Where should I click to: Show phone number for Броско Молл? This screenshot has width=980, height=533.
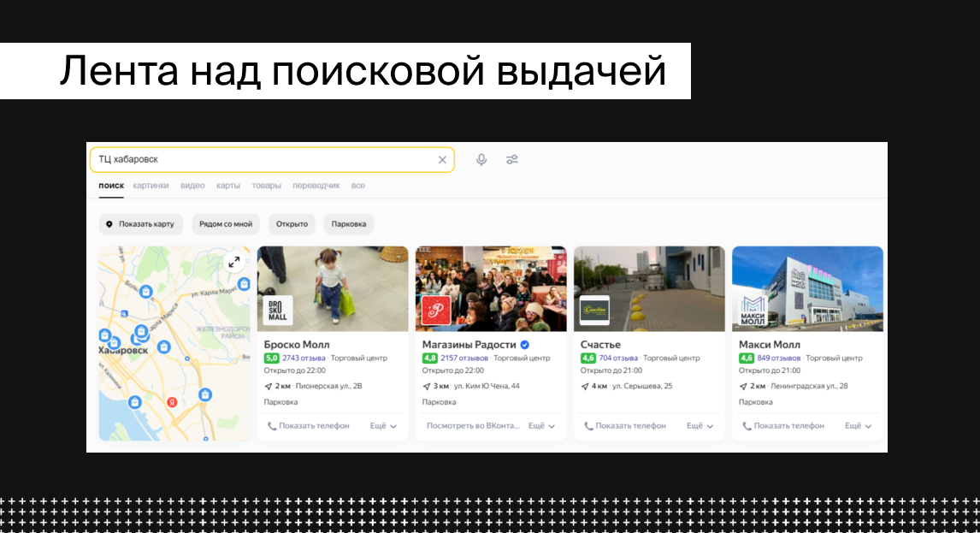[x=309, y=426]
